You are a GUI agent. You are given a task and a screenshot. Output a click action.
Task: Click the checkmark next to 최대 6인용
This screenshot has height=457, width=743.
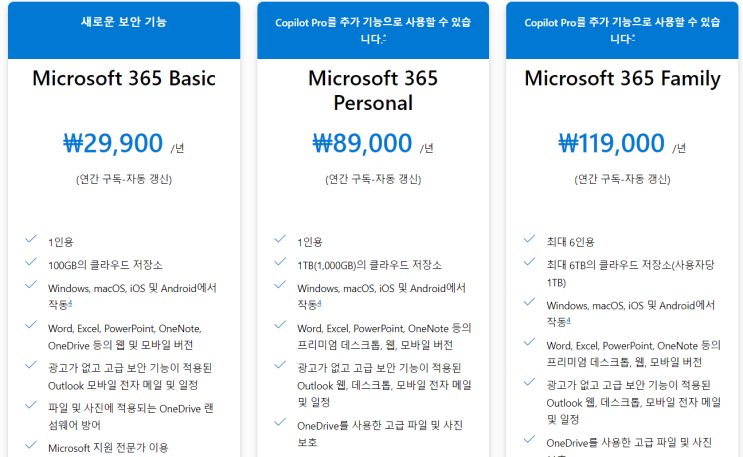529,240
